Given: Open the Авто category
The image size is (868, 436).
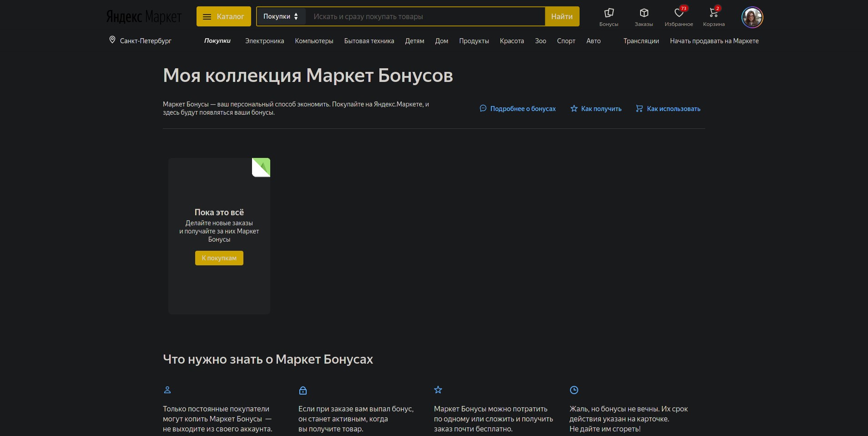Looking at the screenshot, I should click(x=593, y=41).
